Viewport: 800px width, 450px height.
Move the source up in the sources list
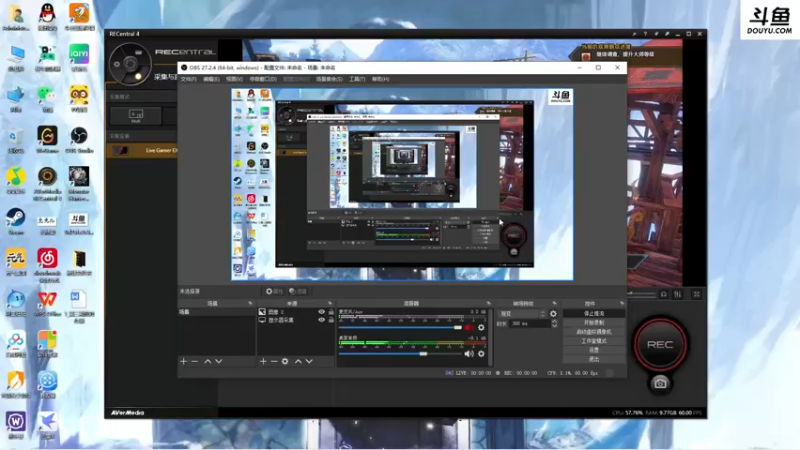click(298, 361)
